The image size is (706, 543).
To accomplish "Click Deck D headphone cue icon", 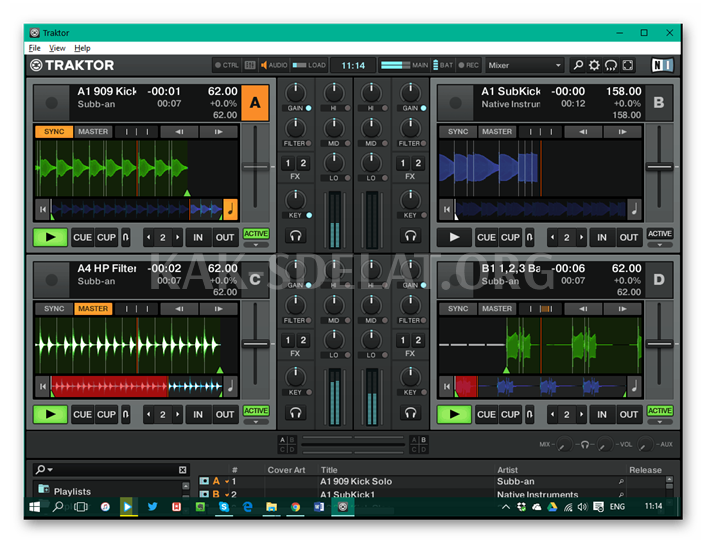I will [x=410, y=412].
